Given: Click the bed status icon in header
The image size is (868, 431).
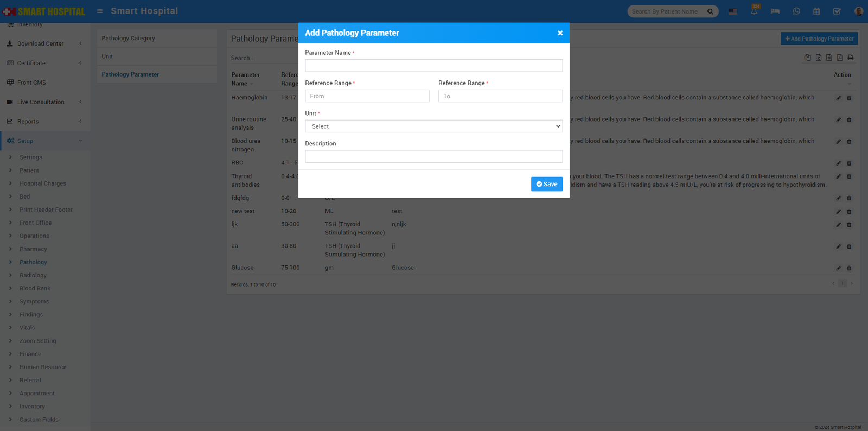Looking at the screenshot, I should tap(775, 11).
